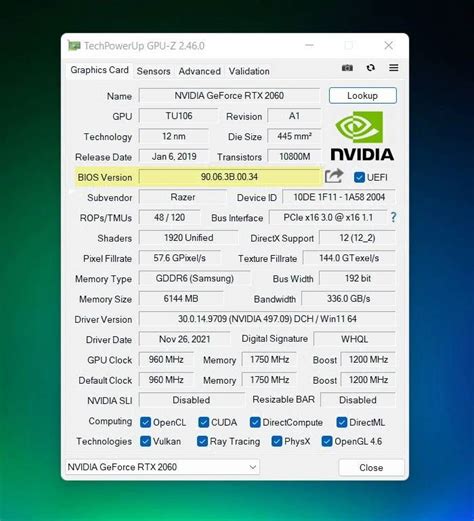Viewport: 474px width, 521px height.
Task: Click the Lookup button
Action: pyautogui.click(x=363, y=96)
